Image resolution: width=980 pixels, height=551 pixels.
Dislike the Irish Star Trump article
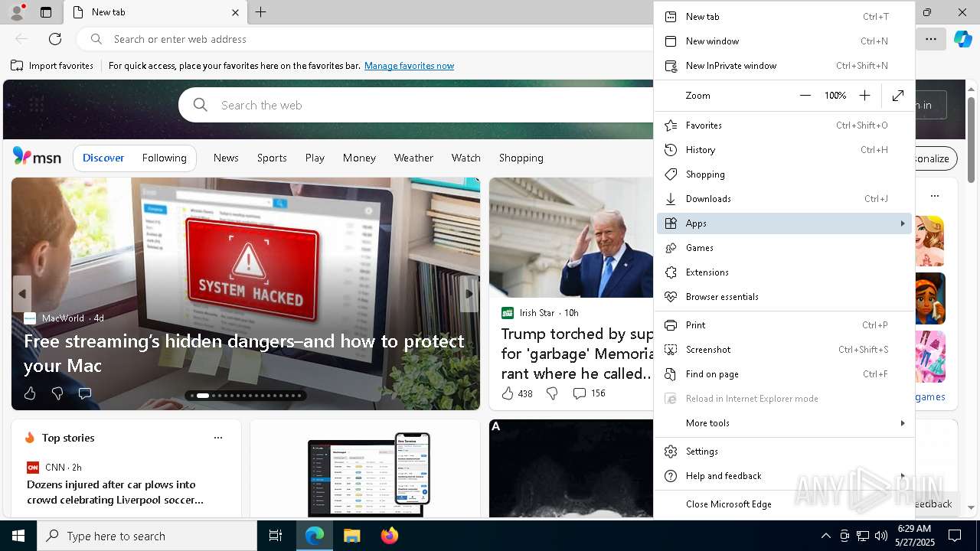click(552, 393)
